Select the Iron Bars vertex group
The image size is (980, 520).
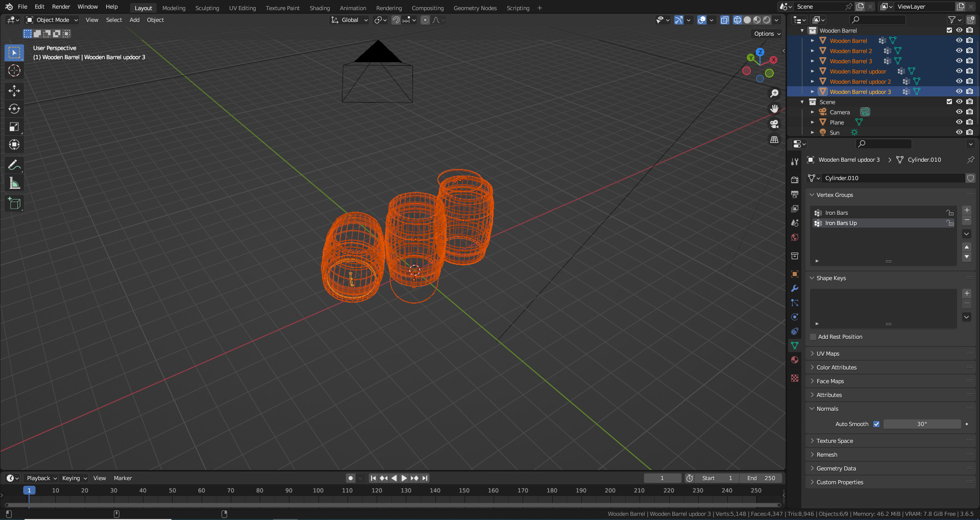tap(883, 213)
